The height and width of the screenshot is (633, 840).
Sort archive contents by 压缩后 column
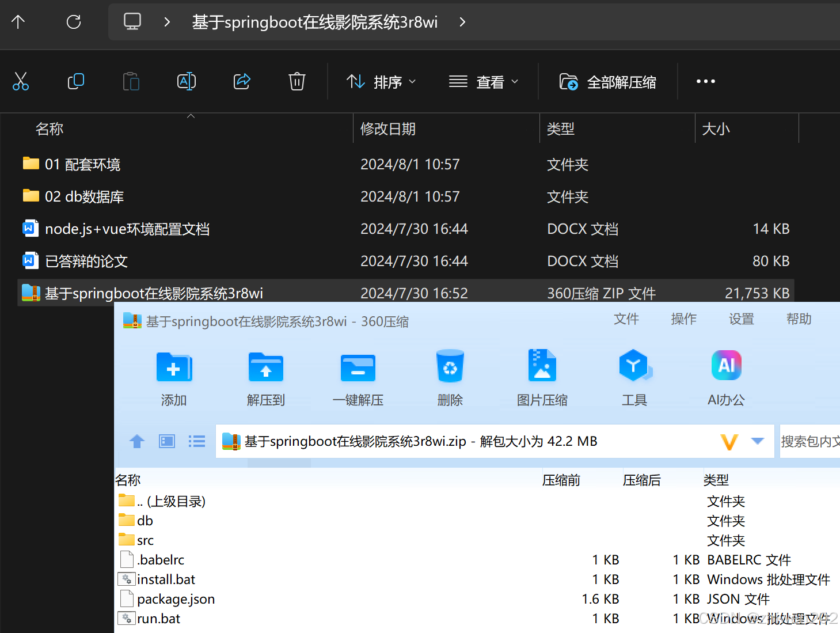pos(642,480)
